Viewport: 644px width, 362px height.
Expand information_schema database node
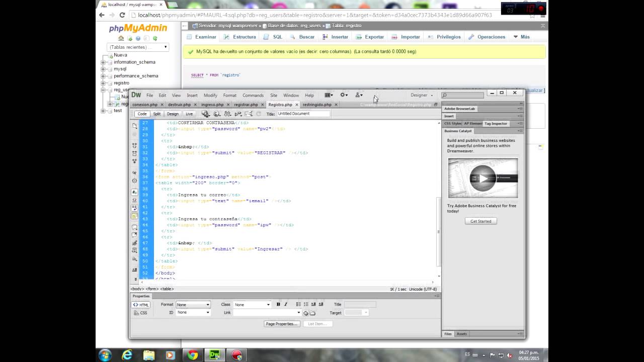click(103, 62)
